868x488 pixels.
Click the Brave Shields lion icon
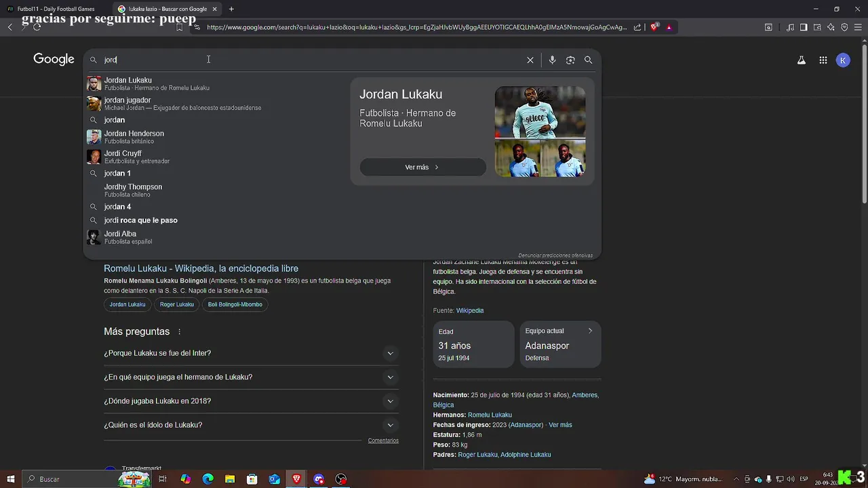coord(654,27)
